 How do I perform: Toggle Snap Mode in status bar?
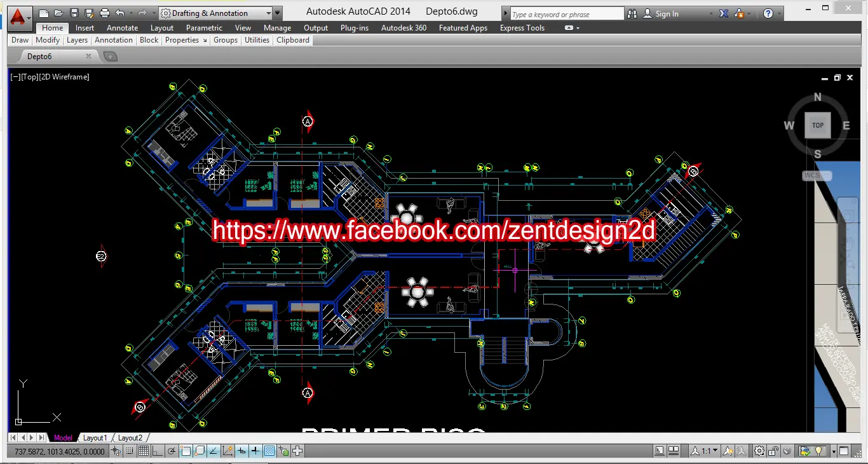tap(130, 451)
